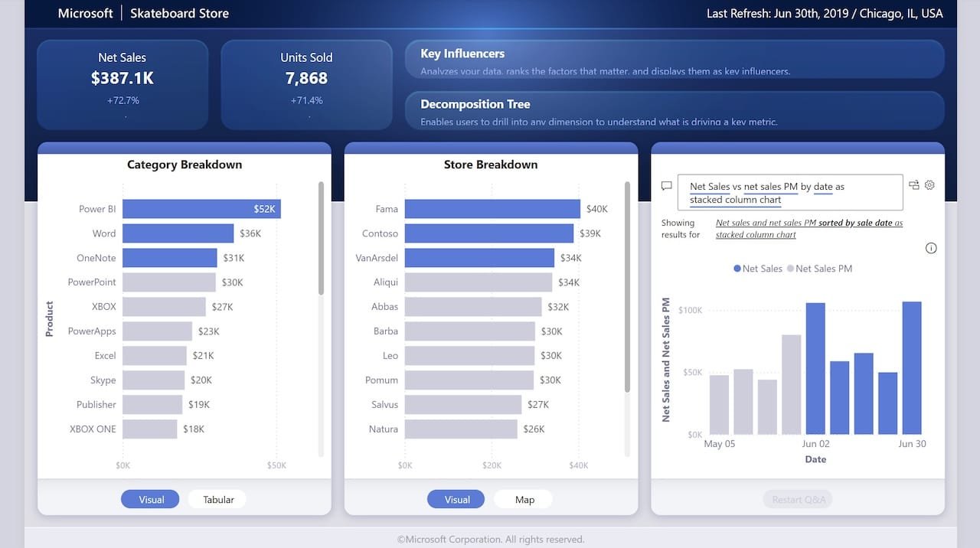
Task: Click the Units Sold 7,868 card
Action: click(306, 84)
